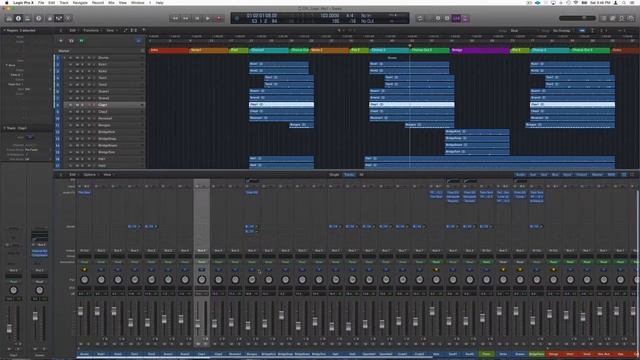Click the Add Track plus button
Image resolution: width=640 pixels, height=360 pixels.
(x=61, y=41)
